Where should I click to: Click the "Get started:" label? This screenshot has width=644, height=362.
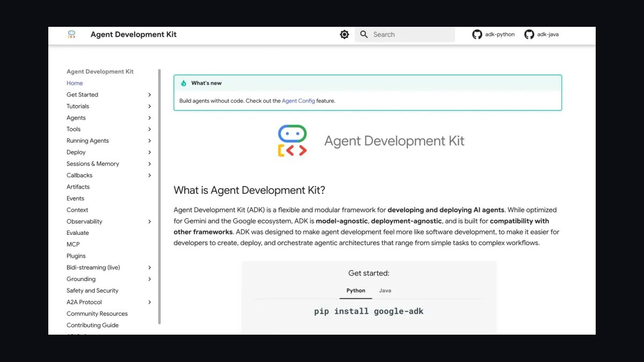369,274
